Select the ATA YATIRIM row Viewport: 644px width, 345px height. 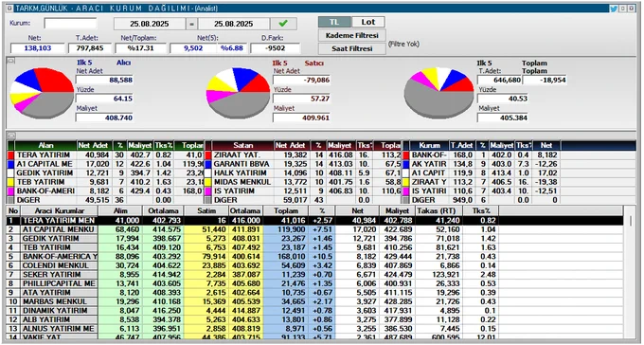tap(314, 293)
